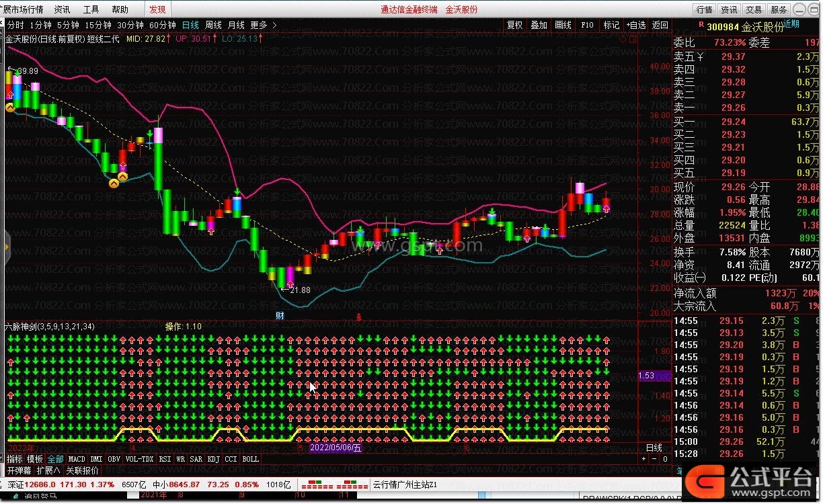
Task: Select the 60分钟 period
Action: (x=163, y=25)
